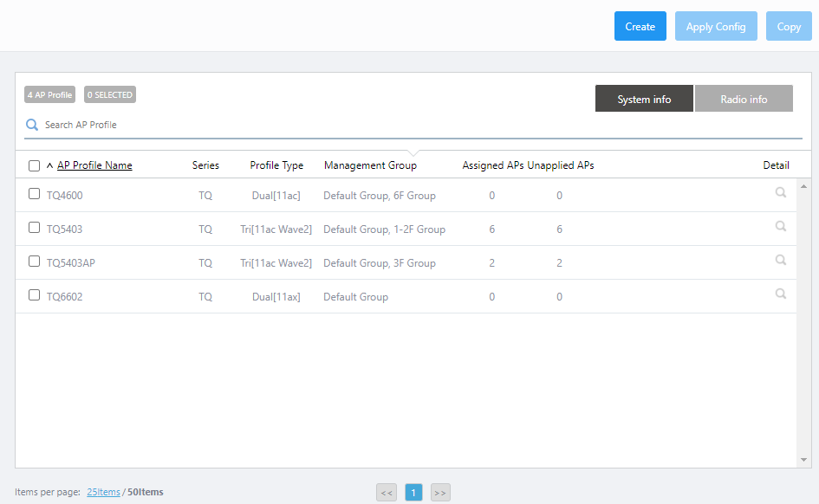Open detail magnifier for TQ5403AP profile
819x504 pixels.
[x=780, y=261]
